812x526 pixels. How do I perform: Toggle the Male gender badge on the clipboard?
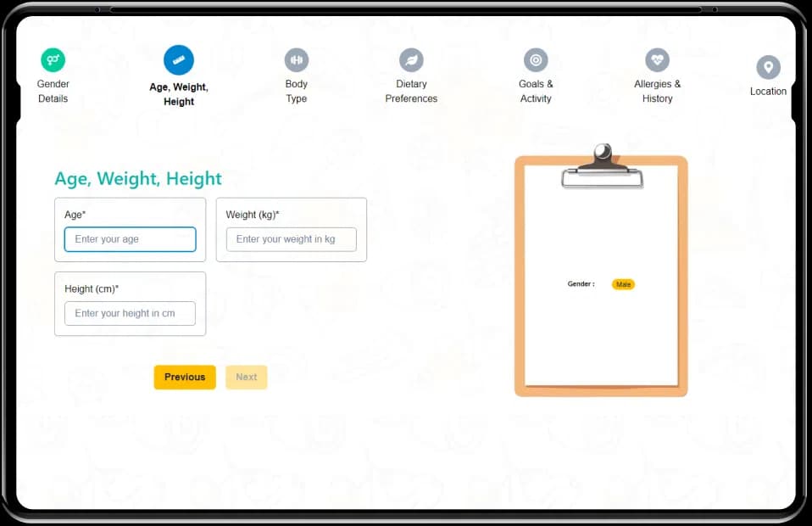[623, 284]
